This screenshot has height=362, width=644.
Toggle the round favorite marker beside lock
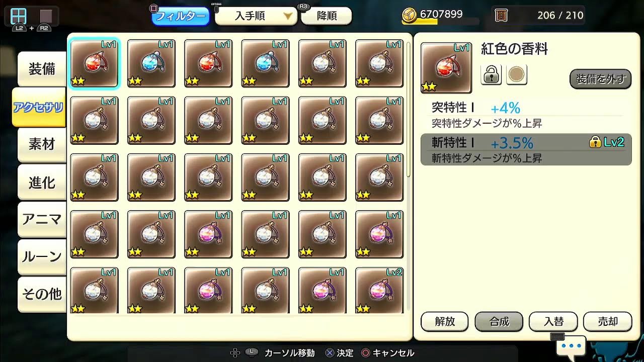tap(516, 75)
